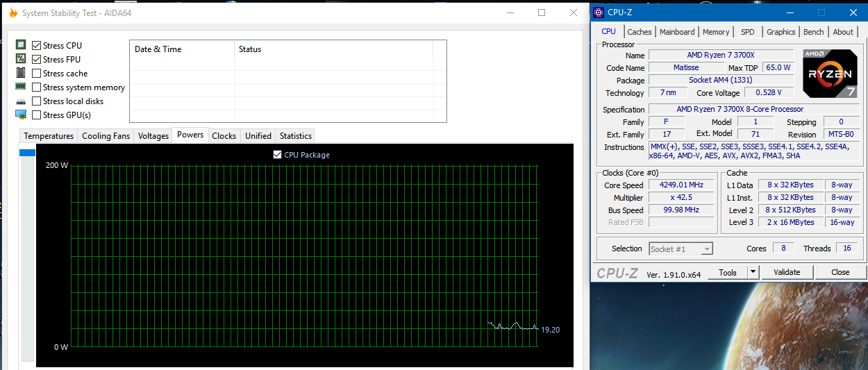The width and height of the screenshot is (868, 370).
Task: Expand the Tools dropdown arrow in CPU-Z
Action: point(753,272)
